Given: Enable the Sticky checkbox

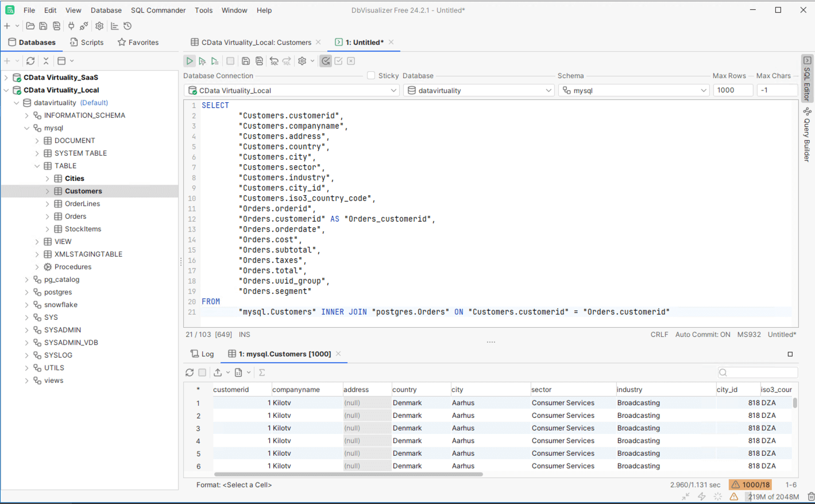Looking at the screenshot, I should click(371, 76).
